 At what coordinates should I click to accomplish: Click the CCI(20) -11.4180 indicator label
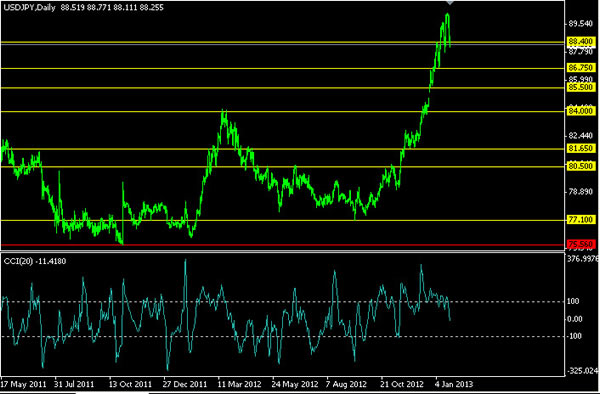point(35,261)
